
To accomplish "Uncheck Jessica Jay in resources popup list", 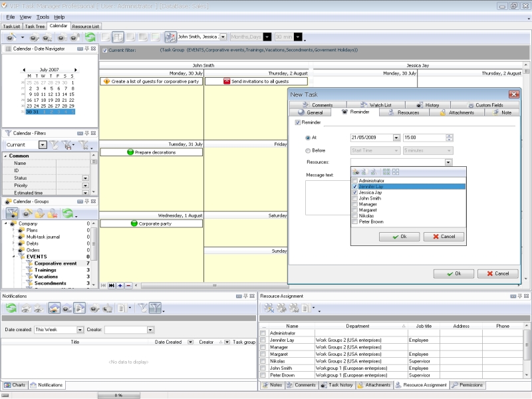I will [355, 192].
